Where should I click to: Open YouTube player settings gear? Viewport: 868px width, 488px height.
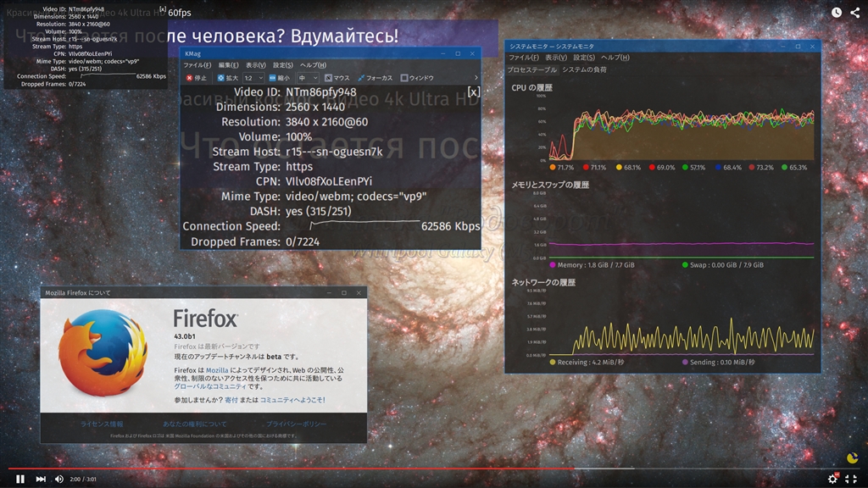click(x=832, y=479)
